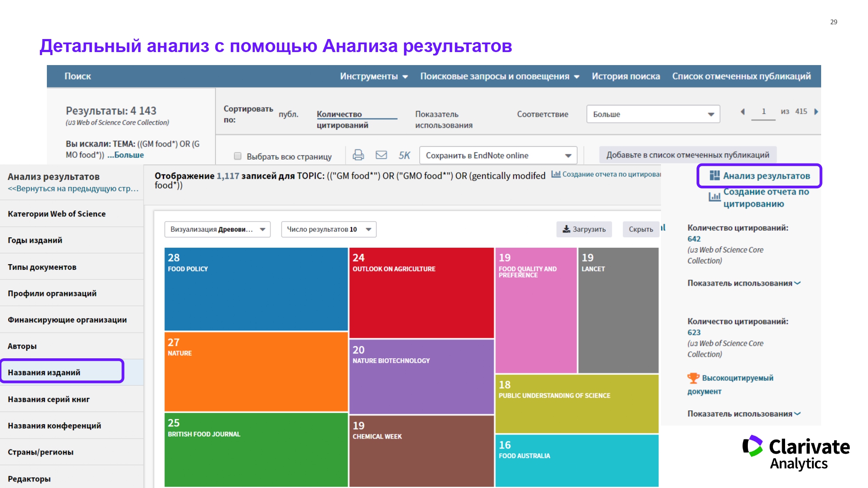Go to next results page arrow
Image resolution: width=868 pixels, height=488 pixels.
[x=816, y=111]
